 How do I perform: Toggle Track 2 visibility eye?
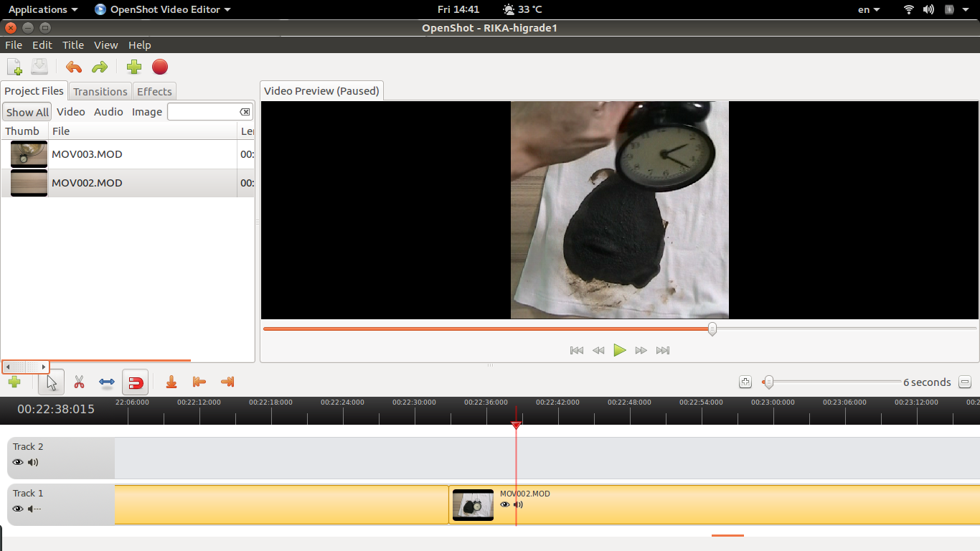(18, 463)
